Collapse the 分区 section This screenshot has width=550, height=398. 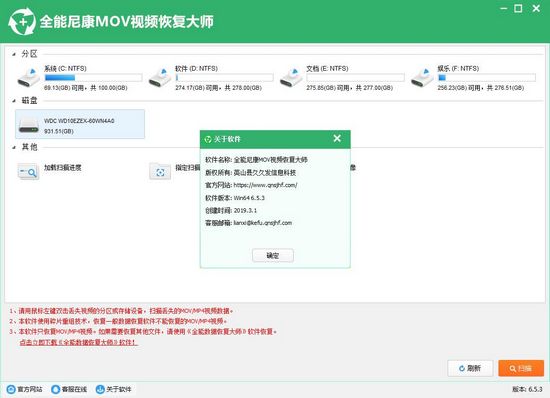click(14, 54)
